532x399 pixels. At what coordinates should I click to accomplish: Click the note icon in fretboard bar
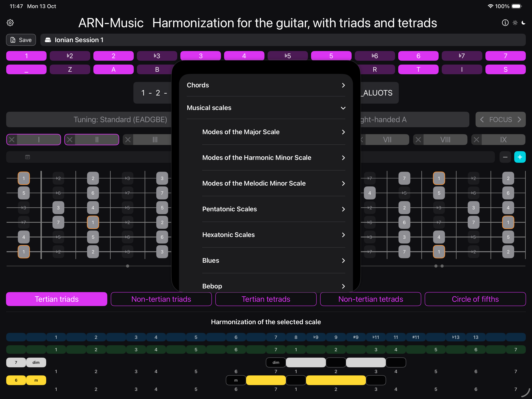[x=28, y=157]
